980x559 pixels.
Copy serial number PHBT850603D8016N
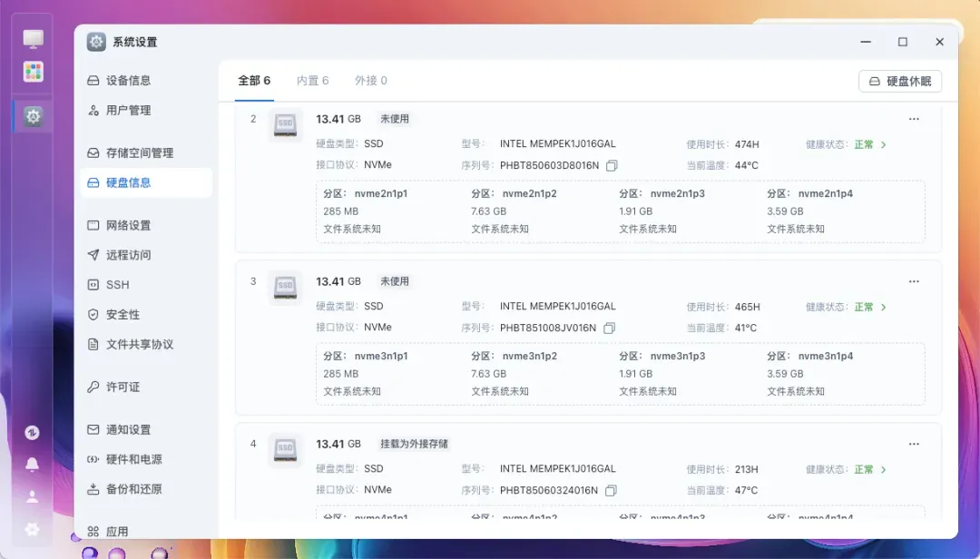click(612, 165)
